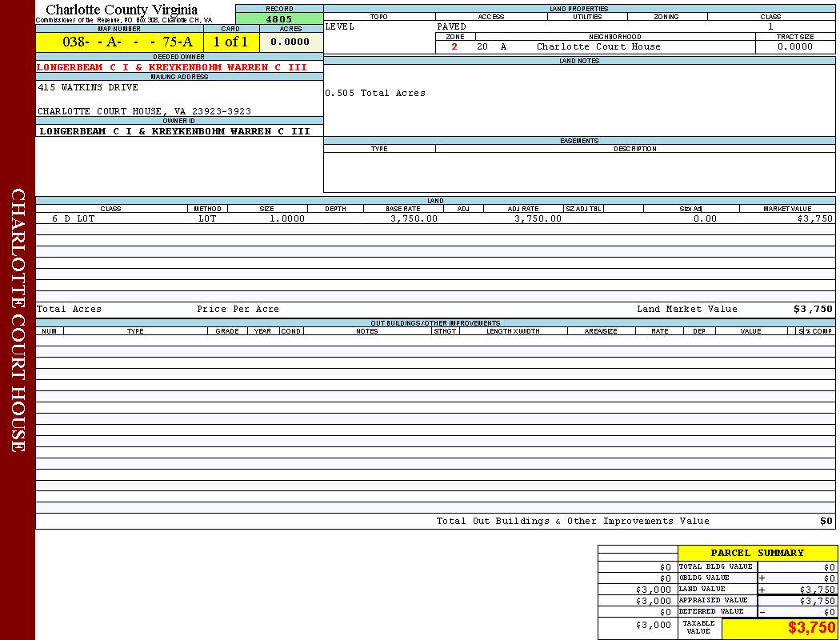Select the Charlotte Court House neighborhood value

click(598, 47)
